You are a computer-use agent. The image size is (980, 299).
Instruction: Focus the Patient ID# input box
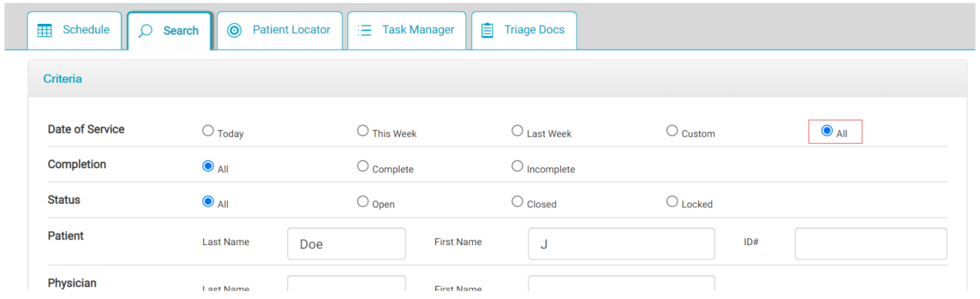(870, 244)
